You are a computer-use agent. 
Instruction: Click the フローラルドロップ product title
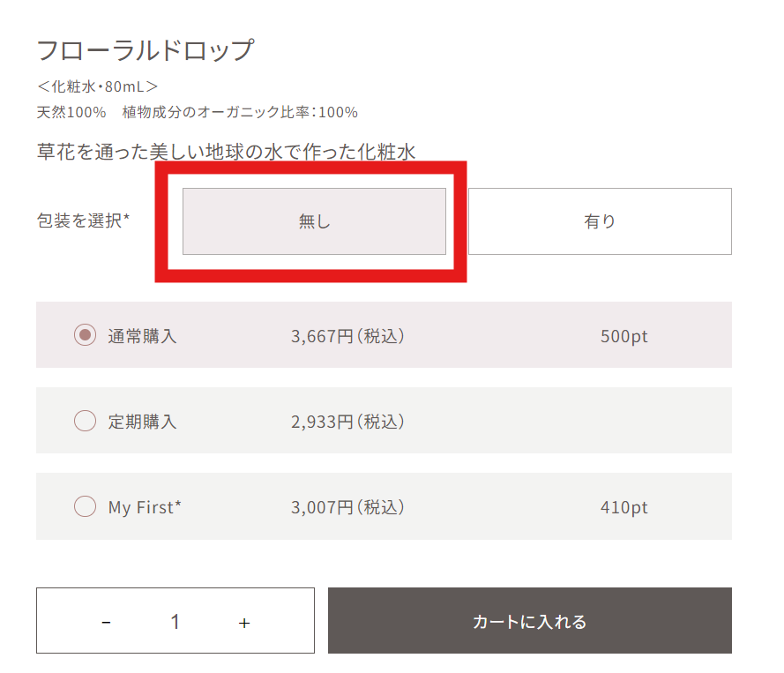click(x=145, y=50)
